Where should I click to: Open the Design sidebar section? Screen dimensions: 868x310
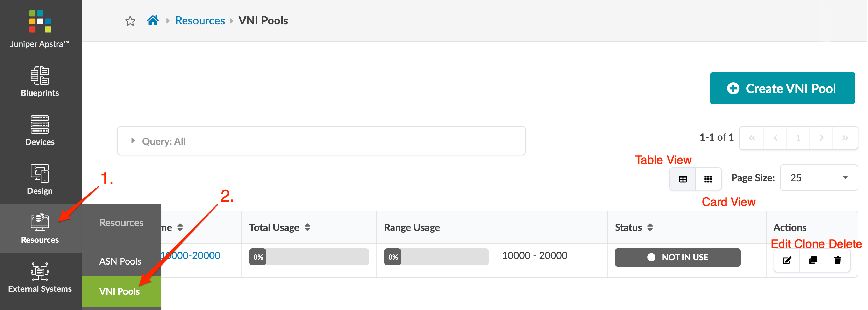pos(40,180)
